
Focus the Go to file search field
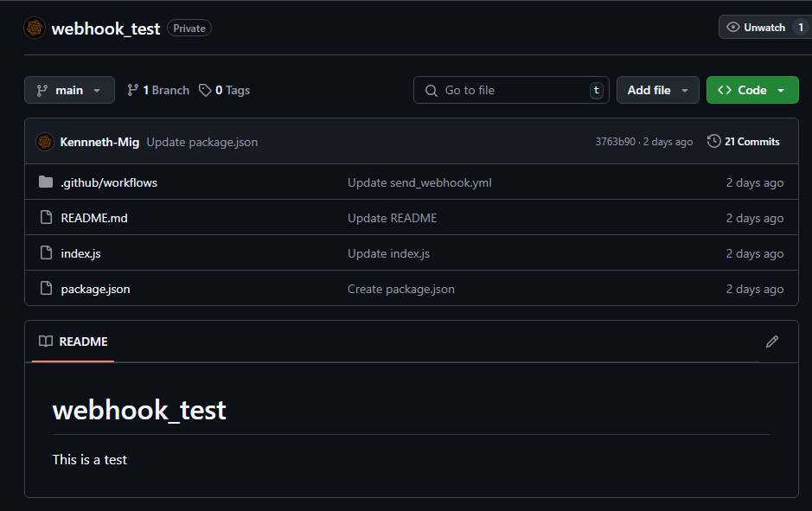tap(511, 90)
